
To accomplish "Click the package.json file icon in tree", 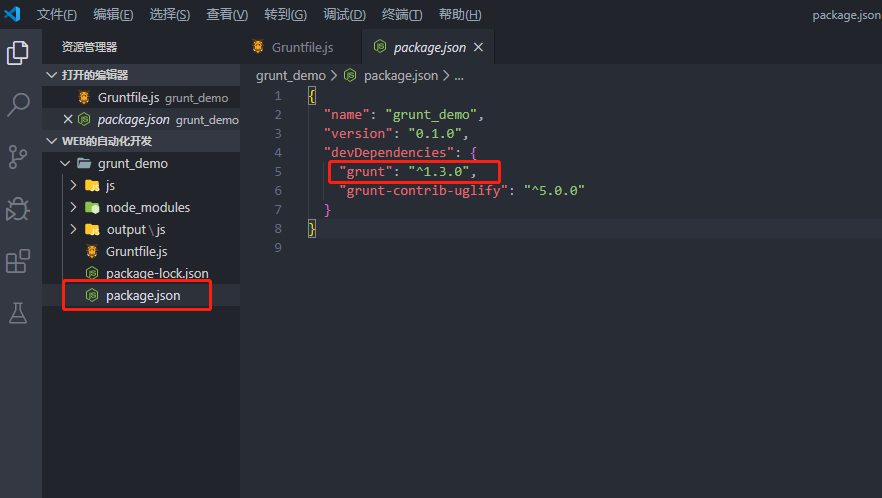I will click(x=92, y=295).
